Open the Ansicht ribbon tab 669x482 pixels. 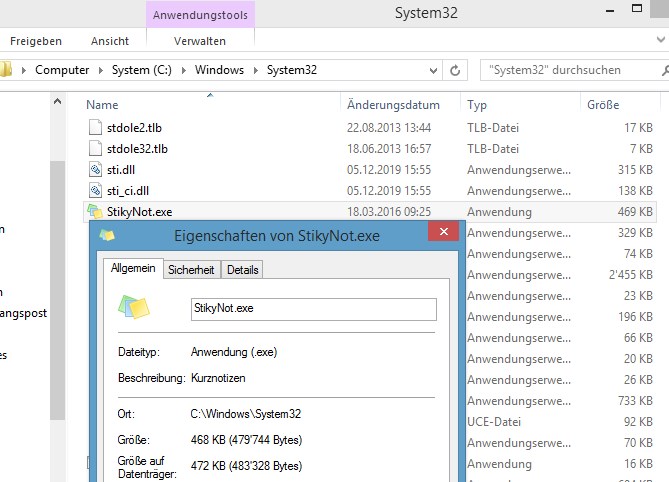click(x=110, y=41)
